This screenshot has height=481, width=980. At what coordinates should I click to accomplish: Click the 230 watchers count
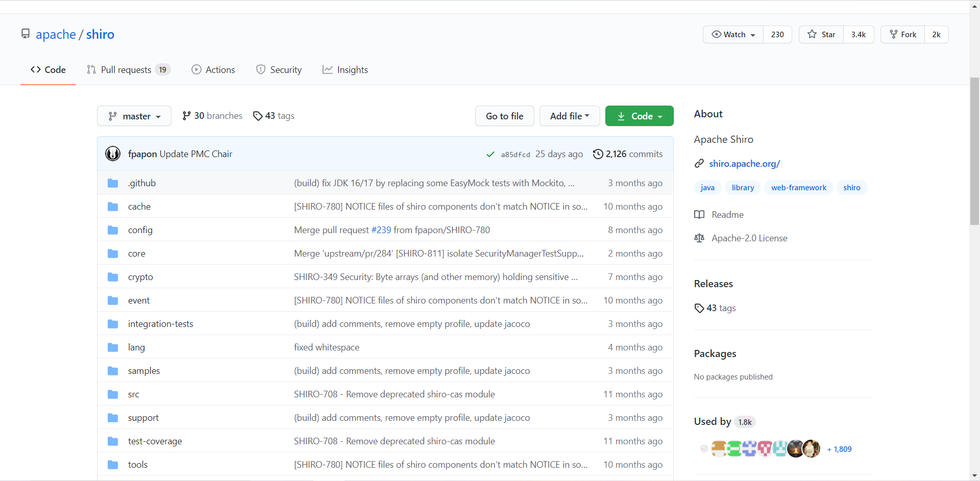pyautogui.click(x=777, y=34)
